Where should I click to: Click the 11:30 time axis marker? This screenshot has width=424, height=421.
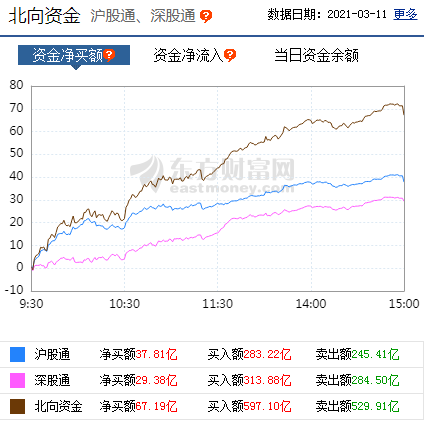tap(218, 304)
